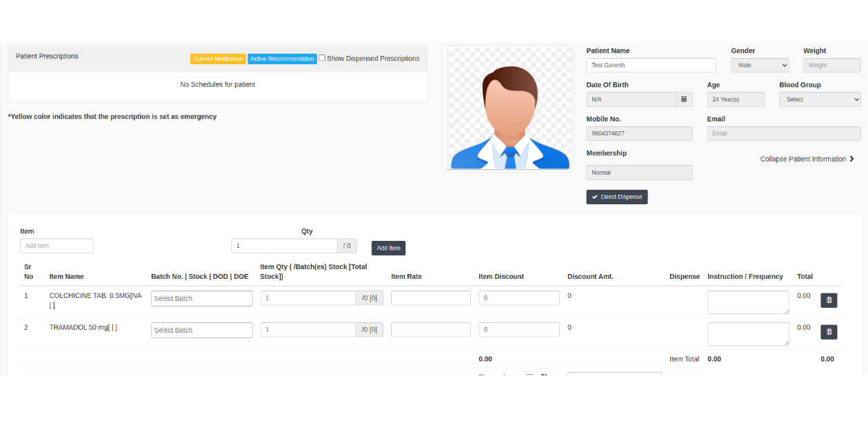This screenshot has height=421, width=868.
Task: Click trash icon for TRAMADOL 50 mg row
Action: pyautogui.click(x=829, y=332)
